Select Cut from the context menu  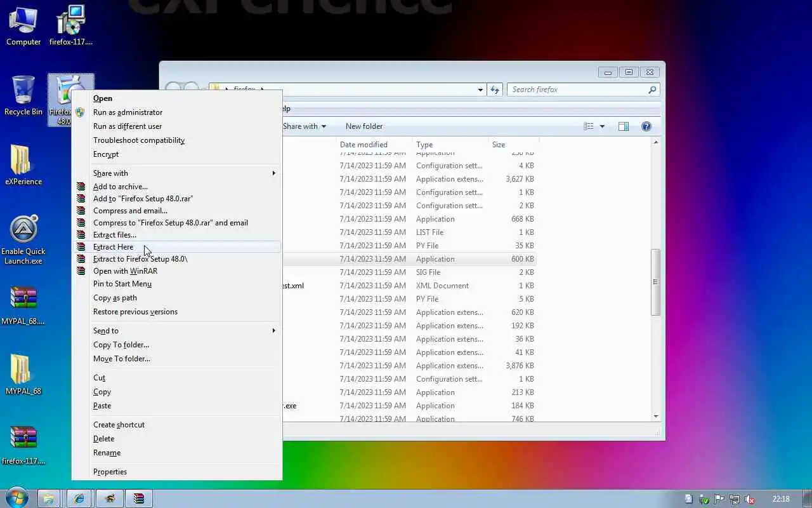[x=177, y=378]
